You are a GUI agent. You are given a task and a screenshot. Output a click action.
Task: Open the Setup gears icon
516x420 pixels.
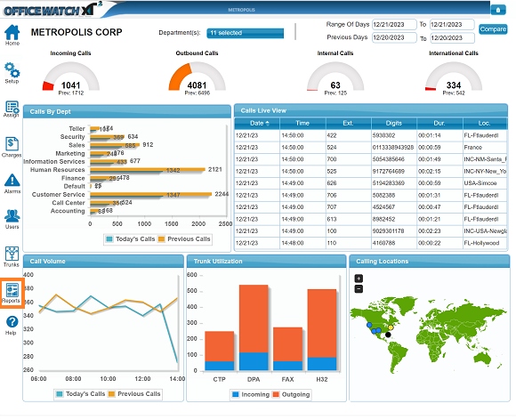tap(12, 73)
